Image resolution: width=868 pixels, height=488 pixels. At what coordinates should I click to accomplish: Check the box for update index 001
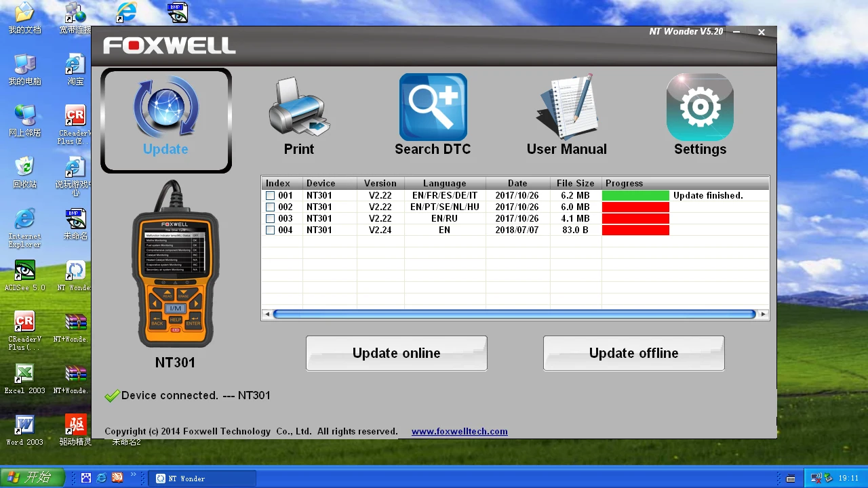coord(271,196)
